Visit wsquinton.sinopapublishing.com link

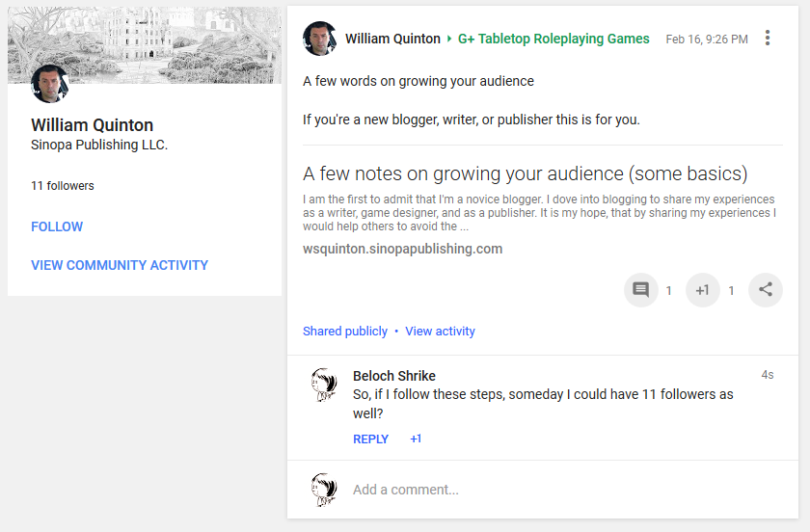tap(402, 249)
